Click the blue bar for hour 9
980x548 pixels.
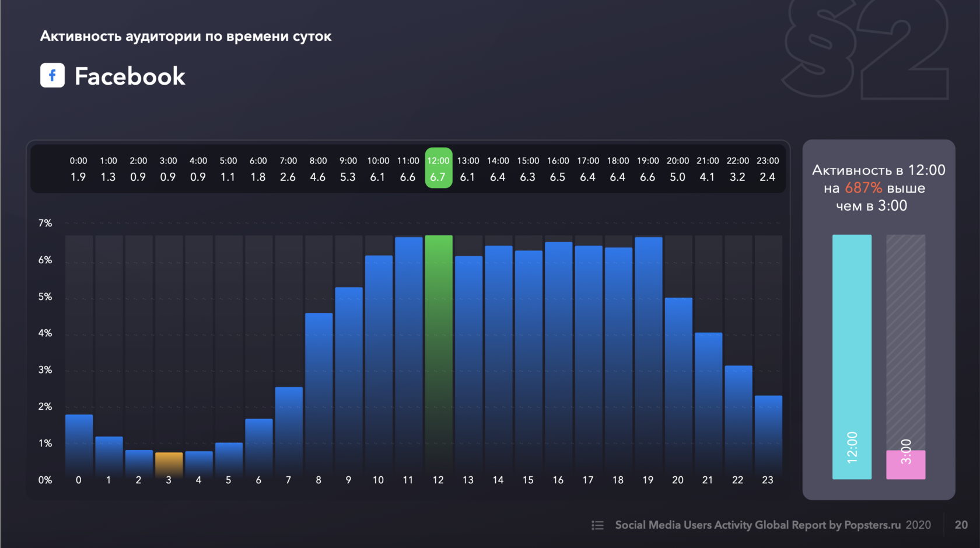coord(349,383)
